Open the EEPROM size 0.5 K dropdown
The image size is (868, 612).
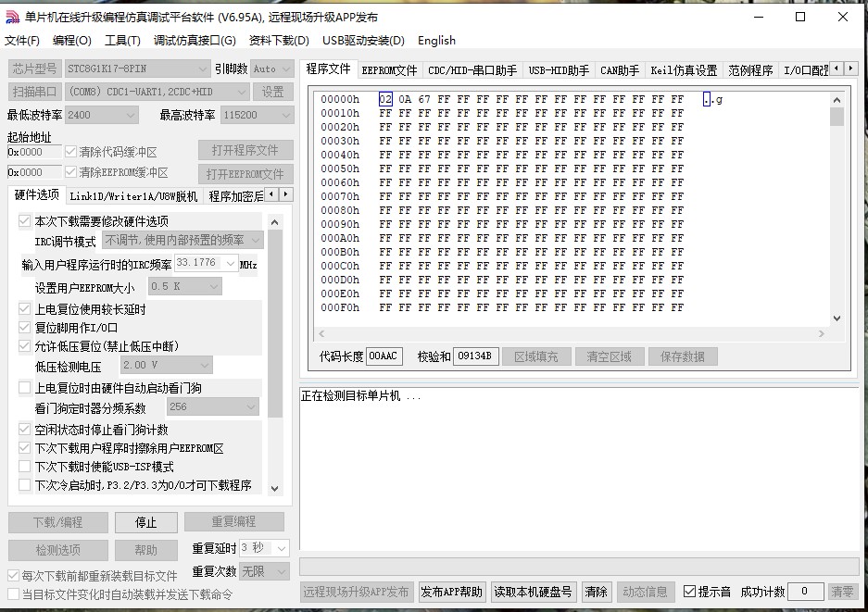coord(184,287)
